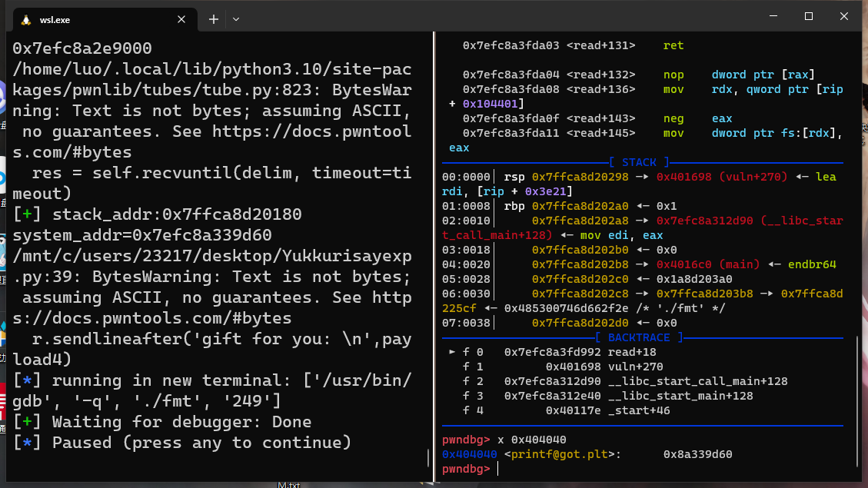Click the stack_addr:0x7ffca8d20180 output line
The height and width of the screenshot is (488, 868).
[157, 214]
